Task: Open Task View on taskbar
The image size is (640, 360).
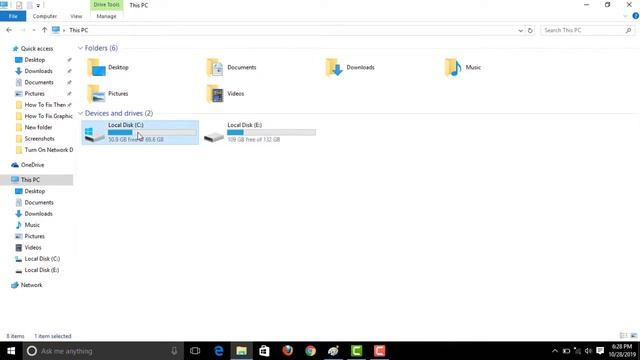Action: click(x=195, y=351)
